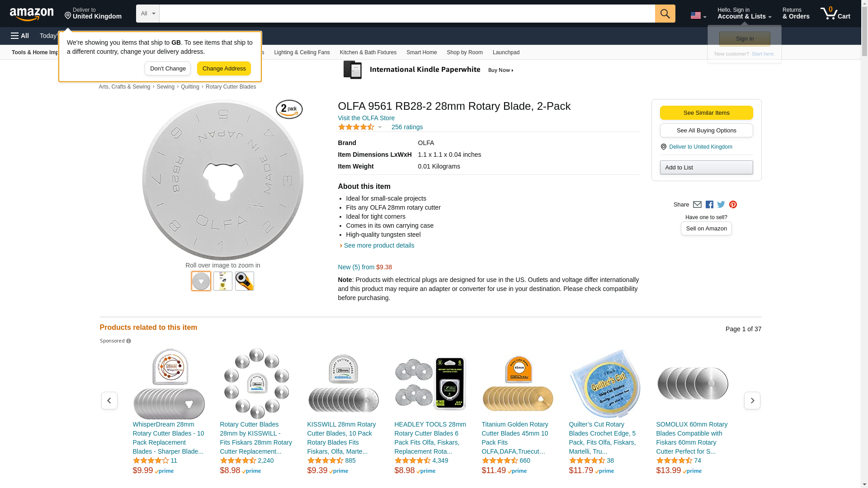Open the country flag language dropdown
Screen dimensions: 868x488
pyautogui.click(x=698, y=16)
